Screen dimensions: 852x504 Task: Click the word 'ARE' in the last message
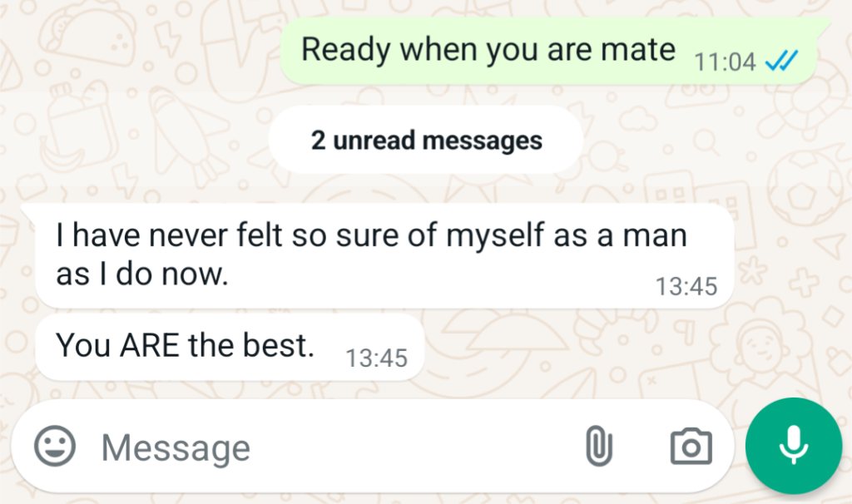coord(150,345)
